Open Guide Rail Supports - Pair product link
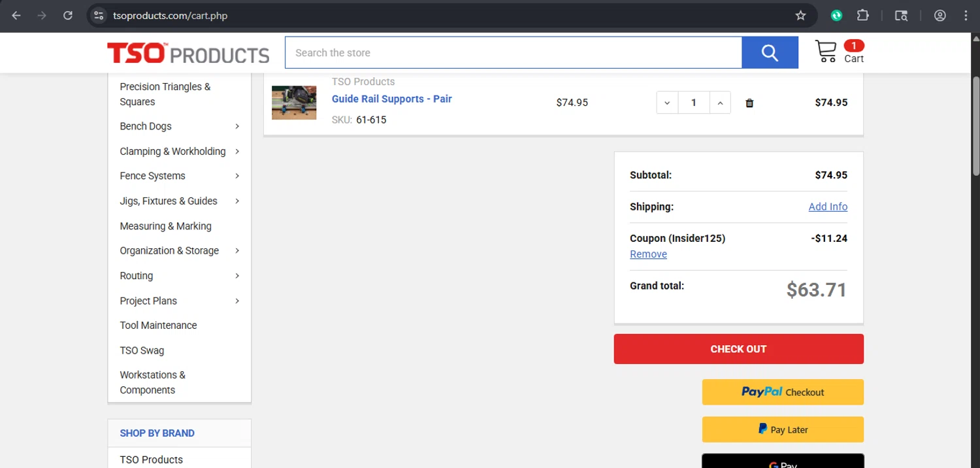The image size is (980, 468). (x=392, y=99)
